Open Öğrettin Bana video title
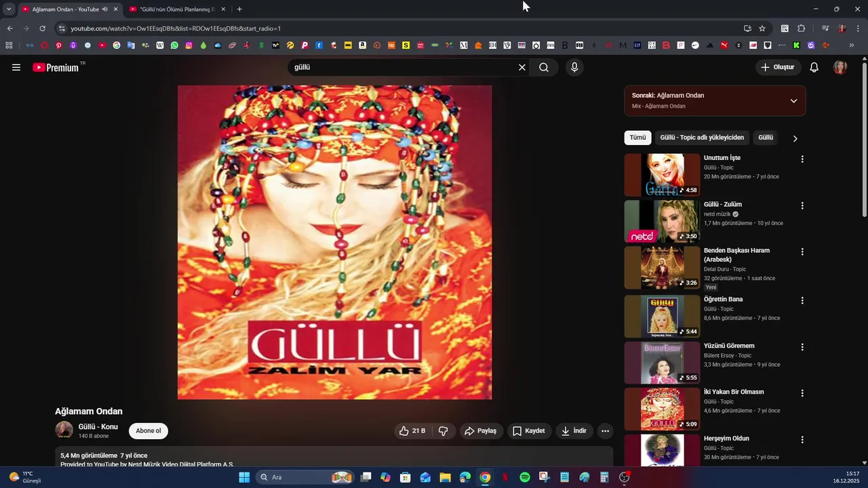 pos(723,299)
